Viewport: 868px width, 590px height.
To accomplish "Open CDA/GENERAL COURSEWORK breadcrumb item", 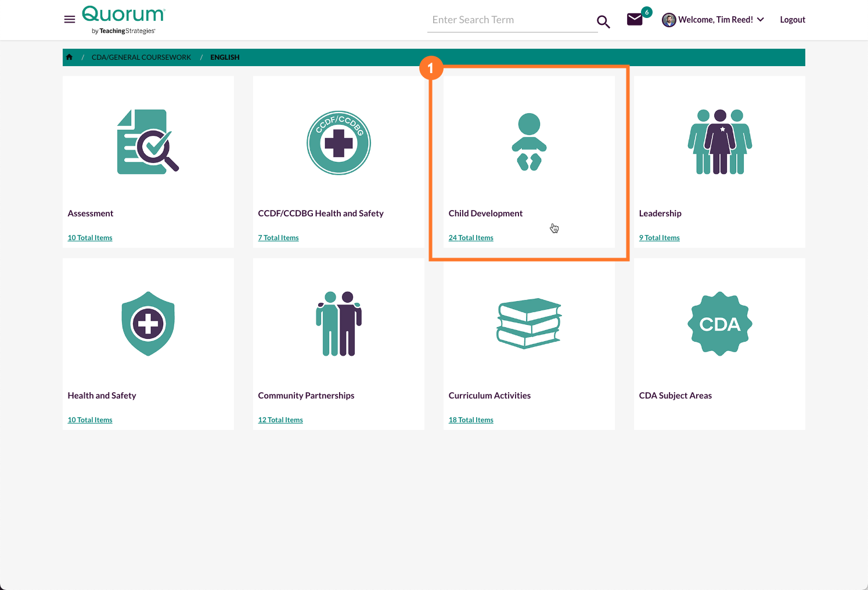I will click(x=141, y=57).
